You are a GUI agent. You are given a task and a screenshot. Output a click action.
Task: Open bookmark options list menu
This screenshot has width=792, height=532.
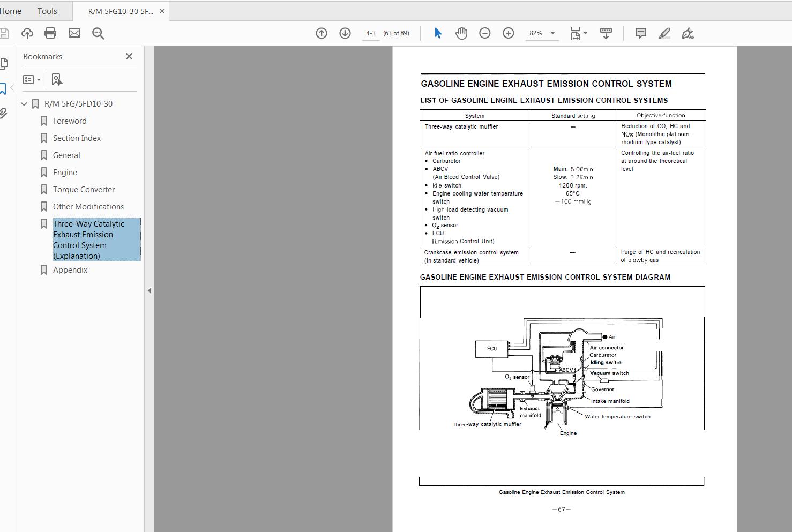point(32,79)
